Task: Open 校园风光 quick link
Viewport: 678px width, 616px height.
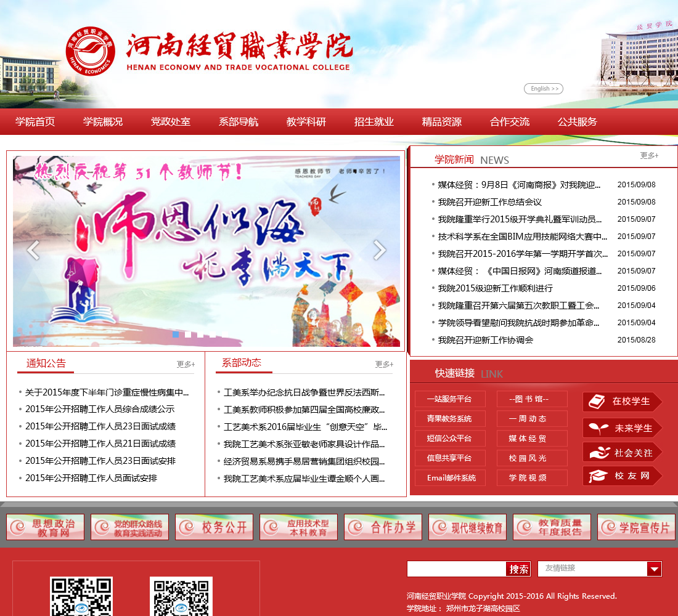Action: tap(532, 458)
